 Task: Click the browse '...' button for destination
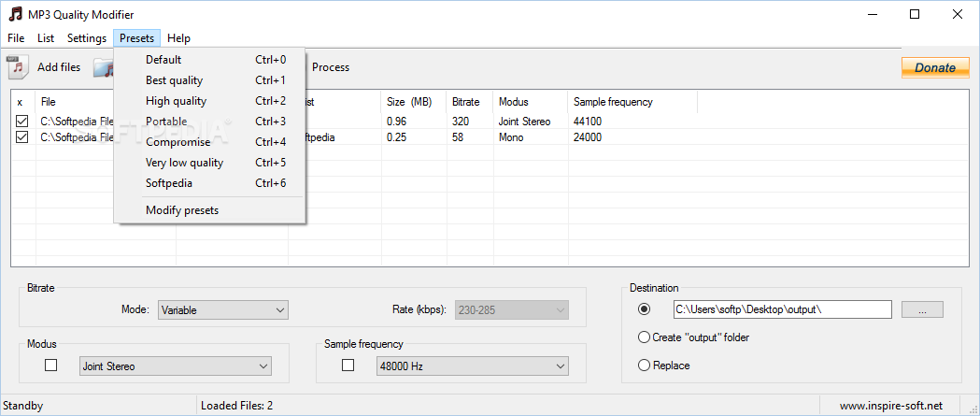922,309
